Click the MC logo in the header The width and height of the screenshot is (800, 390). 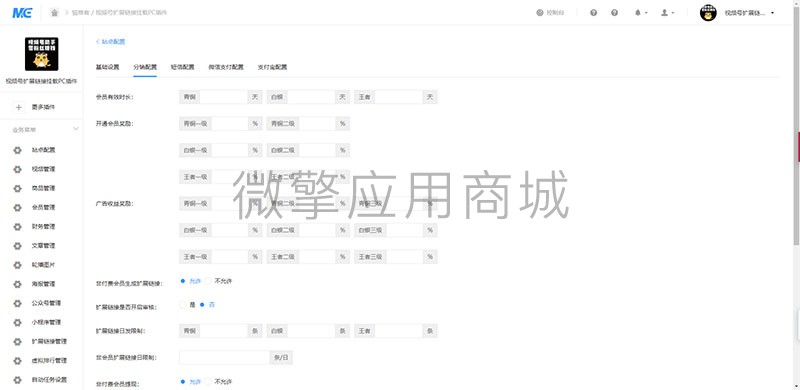[x=22, y=13]
